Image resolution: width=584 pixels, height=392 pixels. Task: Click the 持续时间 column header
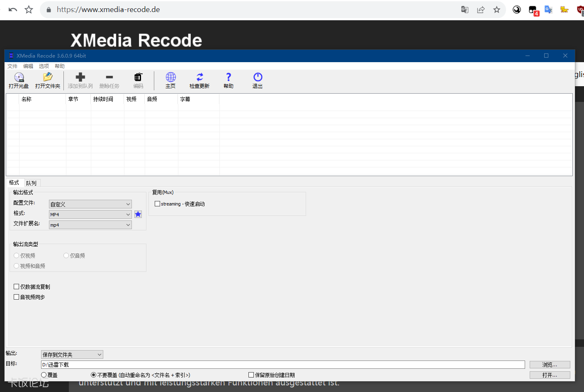coord(107,99)
